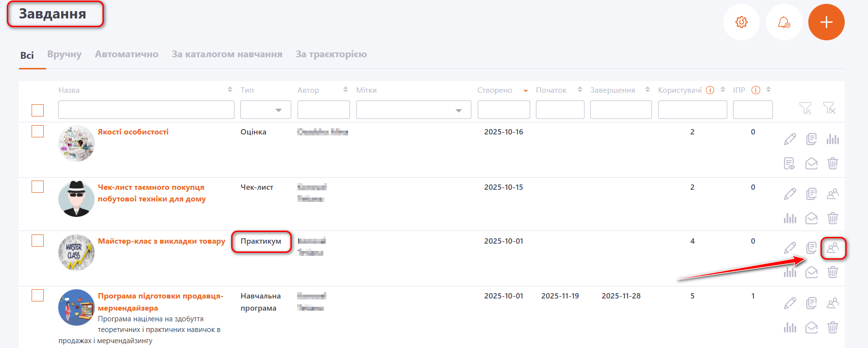Send mail for Програма підготовки row
The width and height of the screenshot is (868, 348).
click(x=811, y=328)
